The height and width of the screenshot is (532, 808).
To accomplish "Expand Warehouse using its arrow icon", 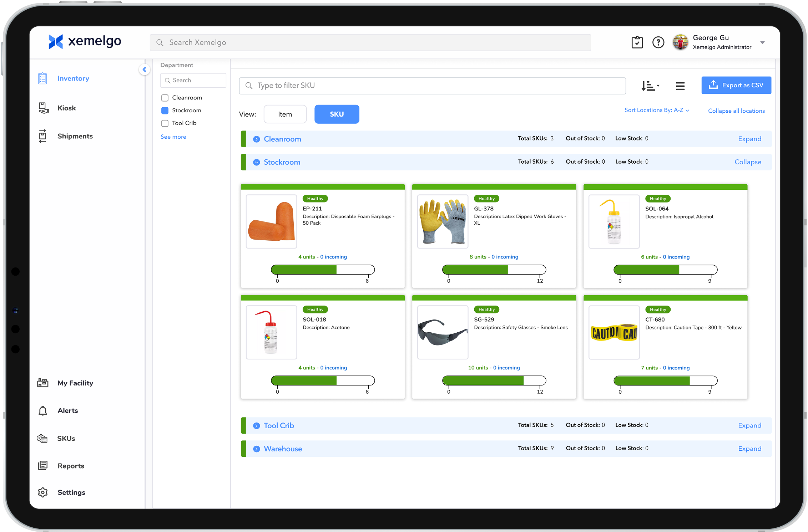I will point(257,449).
